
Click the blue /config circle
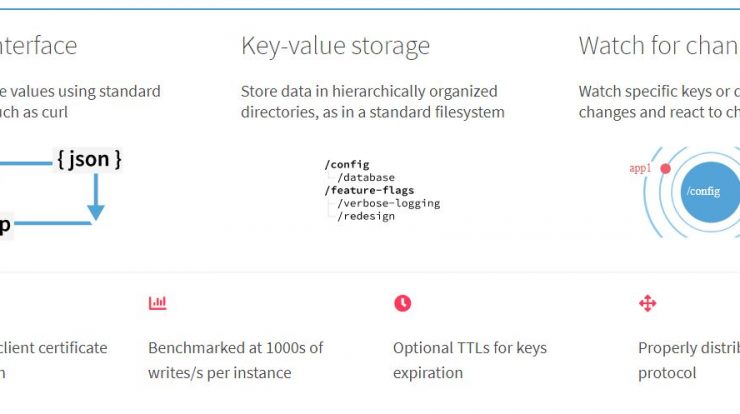coord(710,192)
